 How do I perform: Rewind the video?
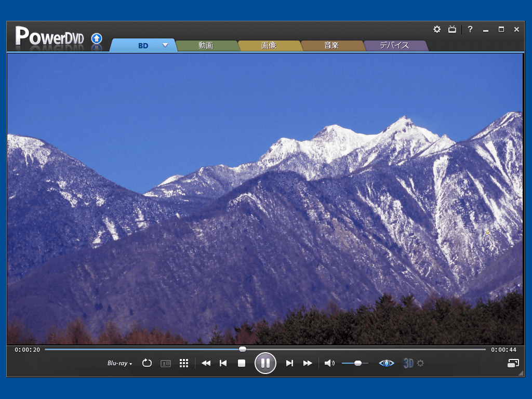tap(206, 363)
